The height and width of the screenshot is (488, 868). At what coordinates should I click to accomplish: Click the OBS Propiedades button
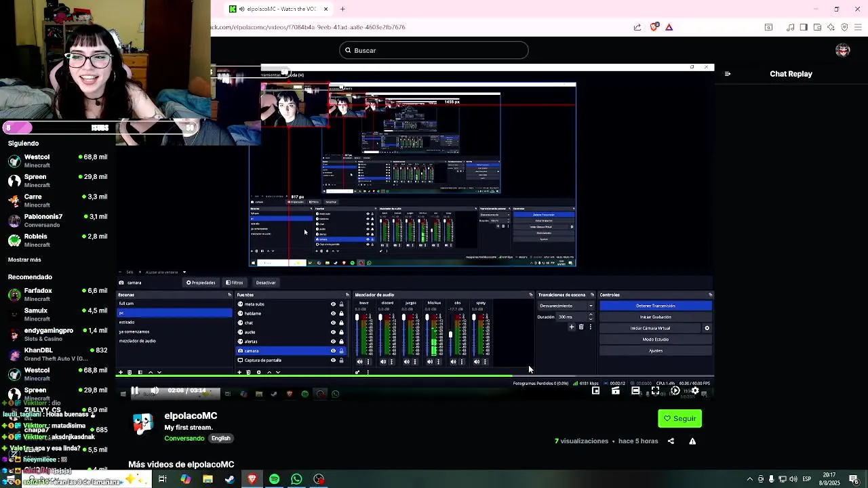(201, 283)
